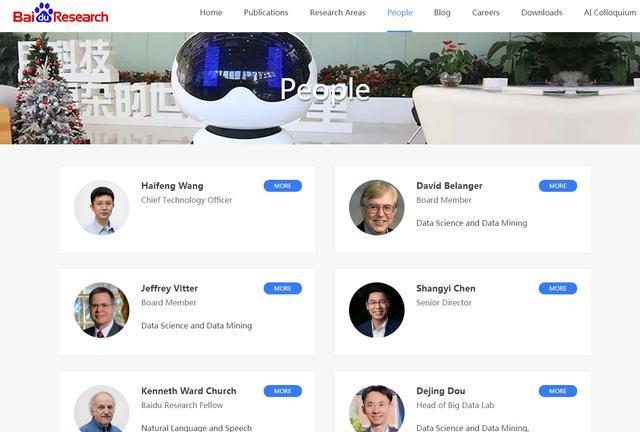
Task: Click Shangyi Chen's profile photo
Action: coord(377,310)
